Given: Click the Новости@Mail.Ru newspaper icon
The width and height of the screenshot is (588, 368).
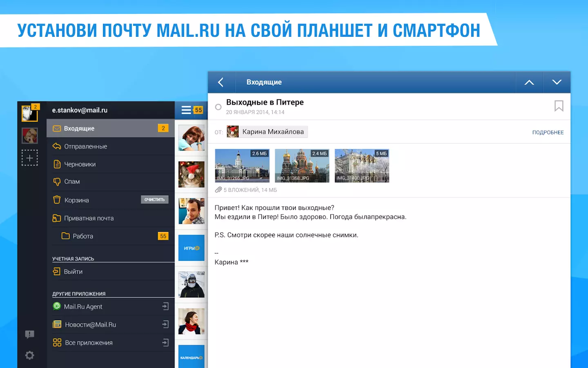Looking at the screenshot, I should pyautogui.click(x=57, y=325).
